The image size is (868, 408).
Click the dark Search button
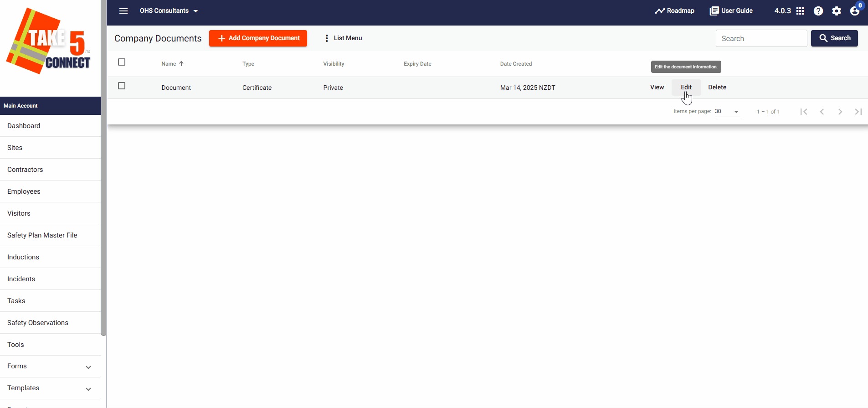pos(834,38)
